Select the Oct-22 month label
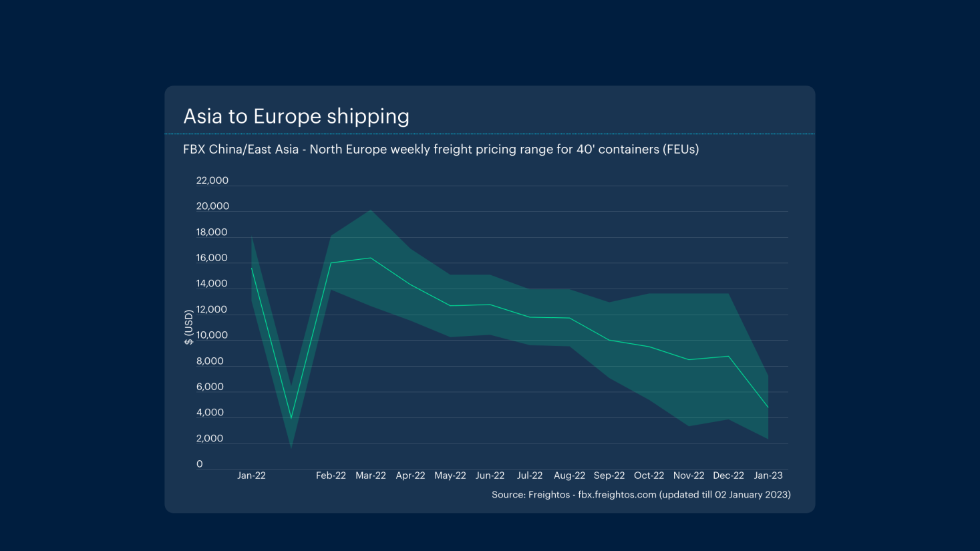The height and width of the screenshot is (551, 980). (649, 476)
